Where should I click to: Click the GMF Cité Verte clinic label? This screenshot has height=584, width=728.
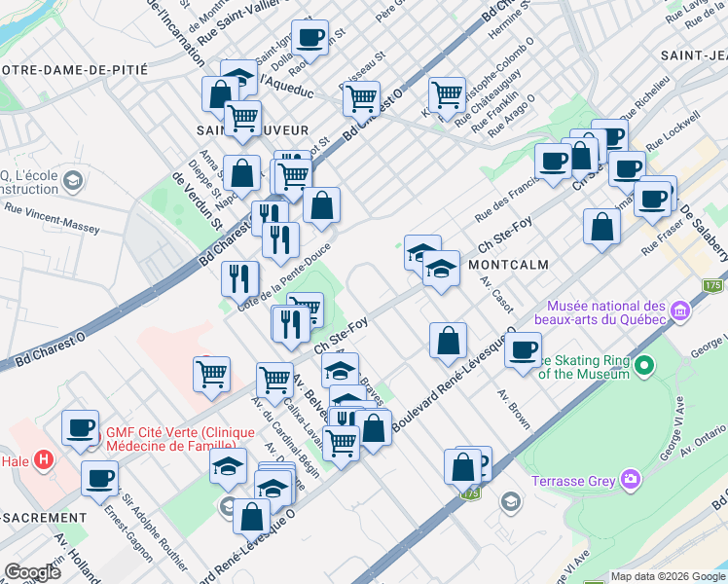point(181,439)
